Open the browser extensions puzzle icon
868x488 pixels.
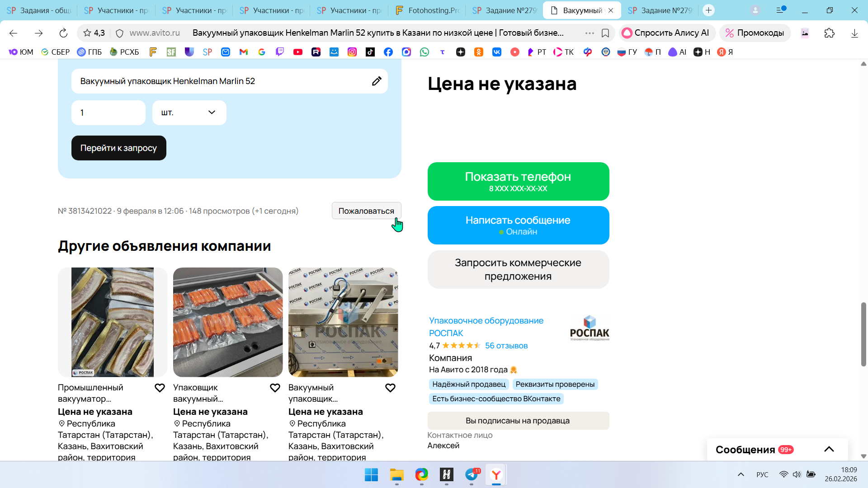point(829,33)
